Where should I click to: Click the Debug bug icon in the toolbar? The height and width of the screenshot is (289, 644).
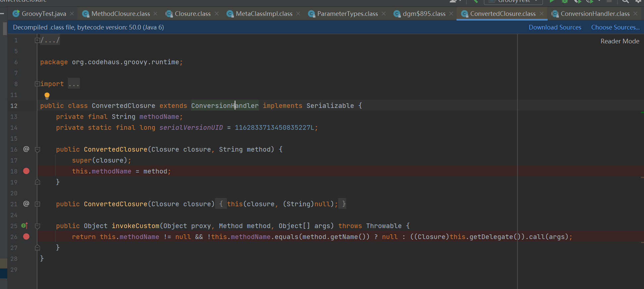[x=565, y=1]
